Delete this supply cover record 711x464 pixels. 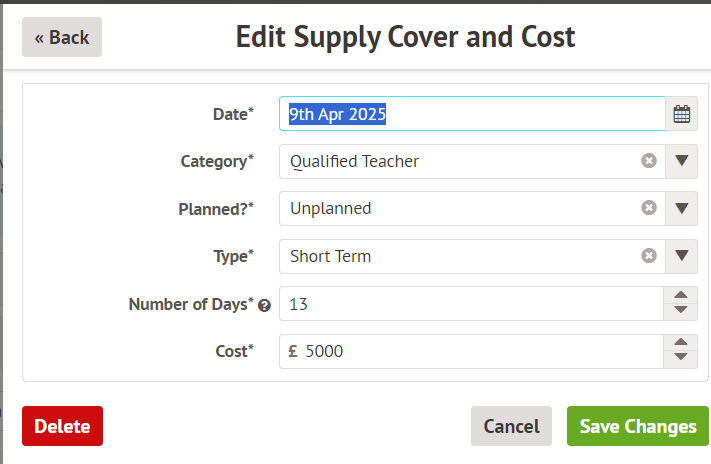point(62,426)
